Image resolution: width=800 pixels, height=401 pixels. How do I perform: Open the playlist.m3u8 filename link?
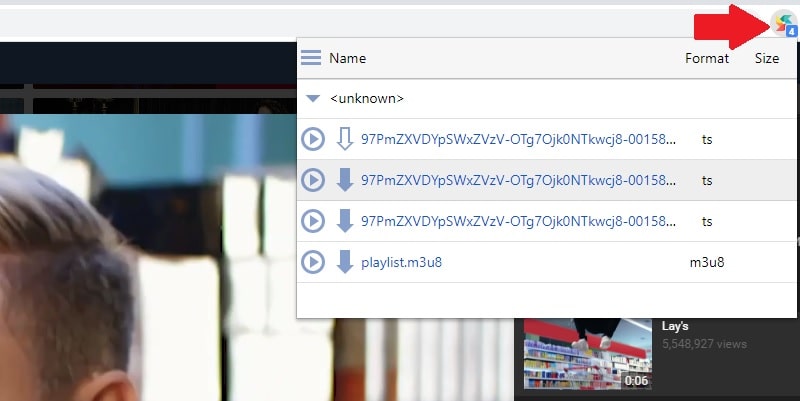[402, 262]
